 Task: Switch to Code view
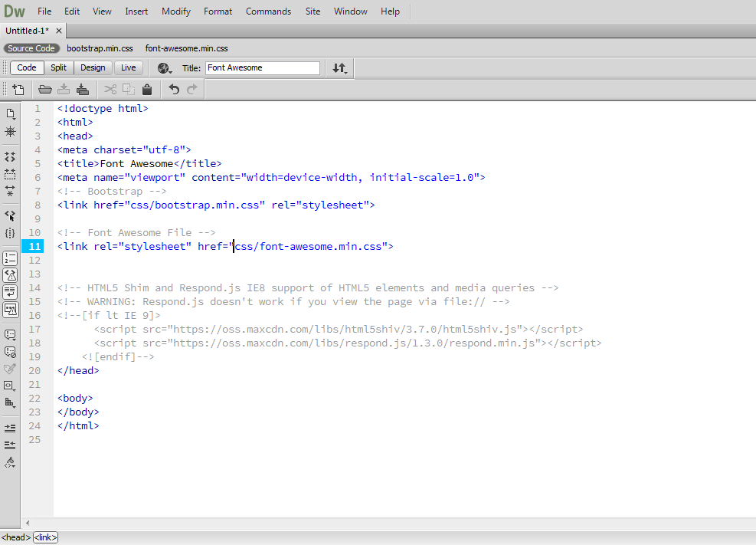click(27, 68)
